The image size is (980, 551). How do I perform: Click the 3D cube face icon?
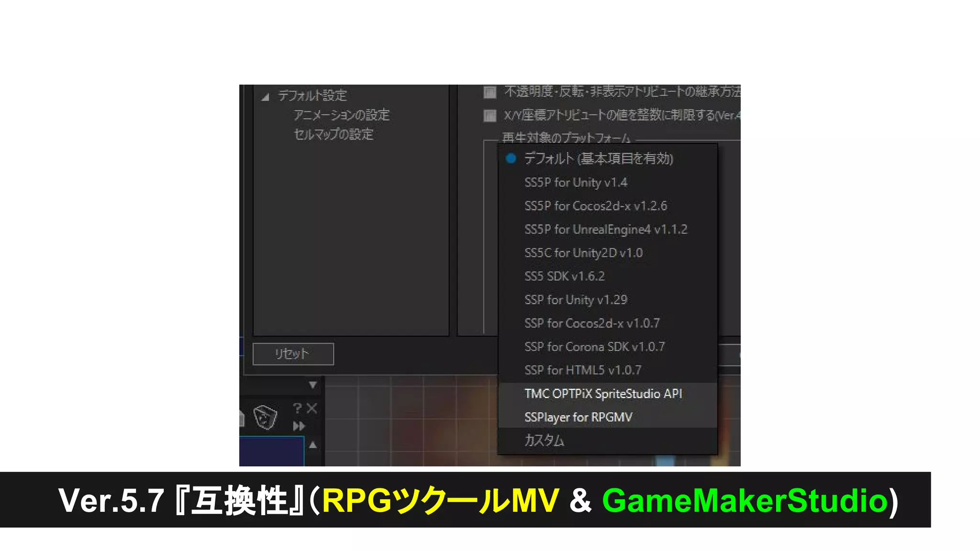click(x=265, y=417)
